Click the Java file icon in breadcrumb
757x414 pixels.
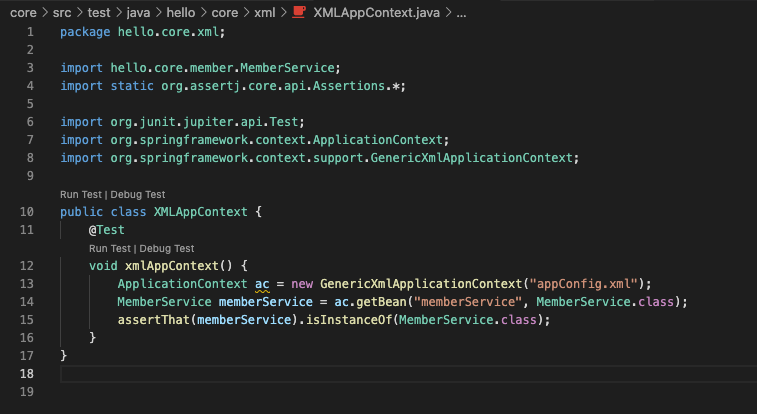(x=299, y=12)
